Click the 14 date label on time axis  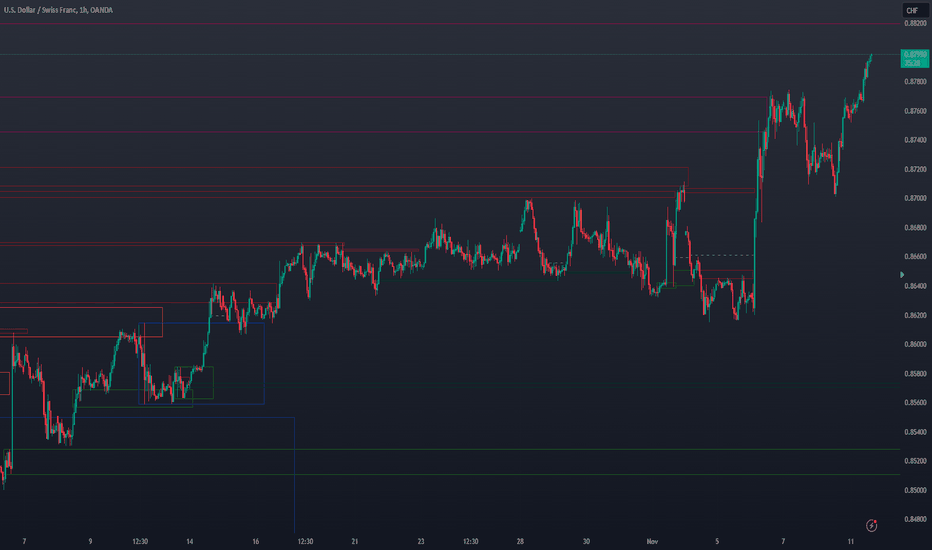(190, 542)
